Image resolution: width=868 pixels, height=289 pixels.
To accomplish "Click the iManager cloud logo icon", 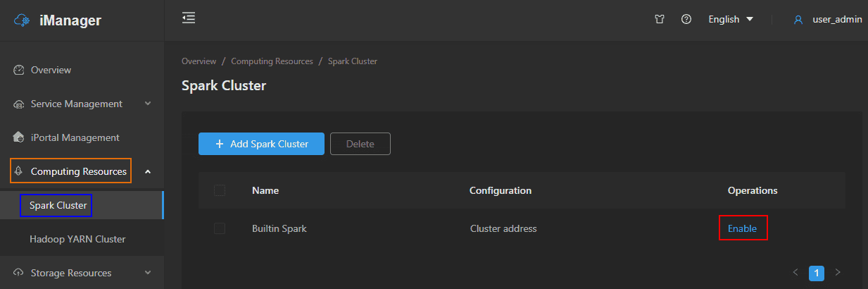I will [x=22, y=20].
